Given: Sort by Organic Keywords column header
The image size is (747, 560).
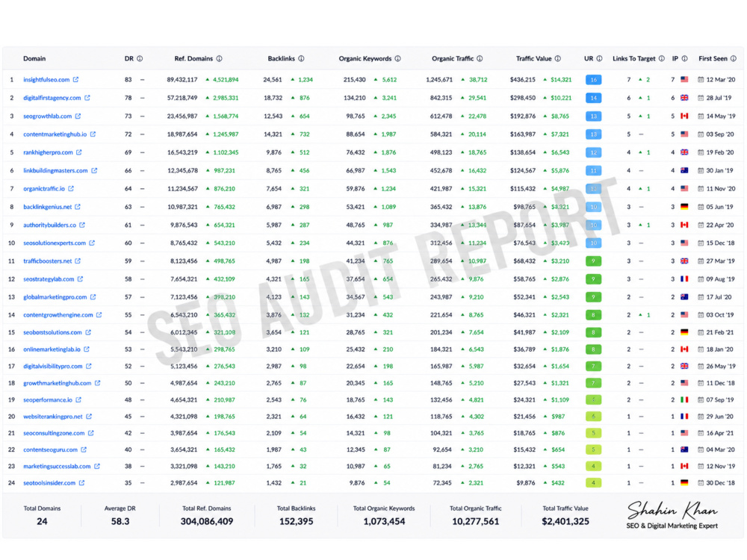Looking at the screenshot, I should (x=365, y=58).
